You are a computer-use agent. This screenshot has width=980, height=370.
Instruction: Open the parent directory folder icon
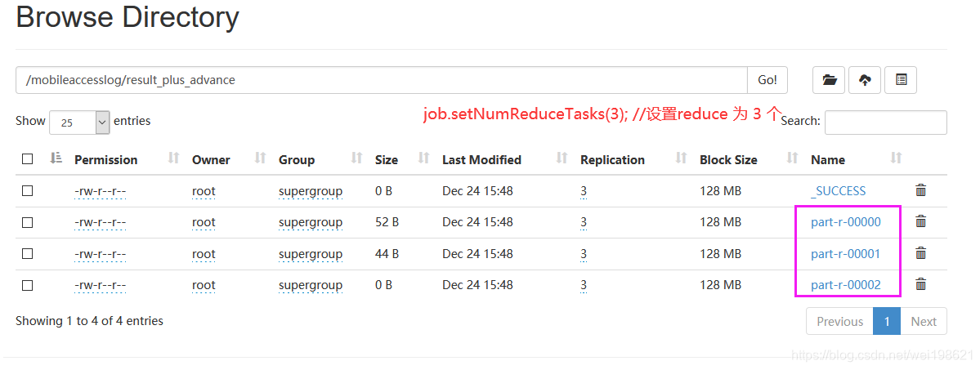point(829,80)
